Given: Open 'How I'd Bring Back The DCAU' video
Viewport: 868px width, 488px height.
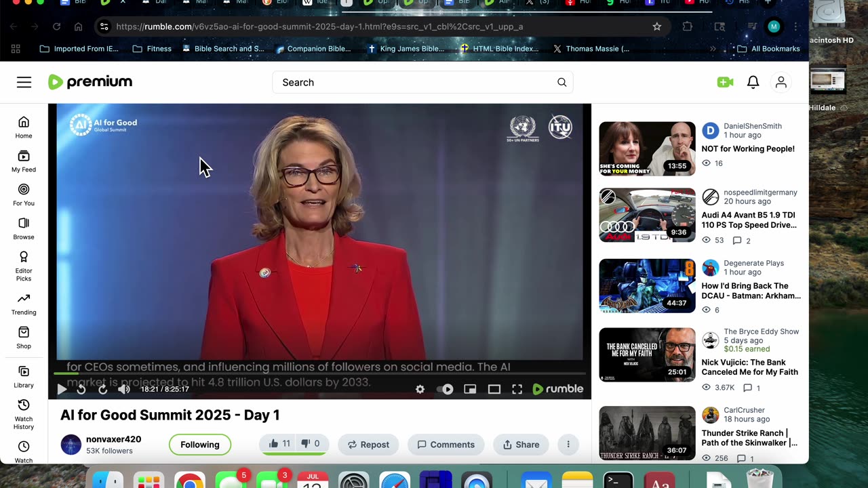Looking at the screenshot, I should coord(751,291).
